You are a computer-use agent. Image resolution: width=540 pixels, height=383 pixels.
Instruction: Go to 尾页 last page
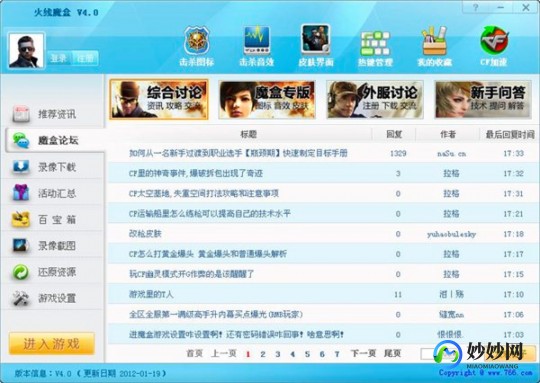[x=392, y=353]
